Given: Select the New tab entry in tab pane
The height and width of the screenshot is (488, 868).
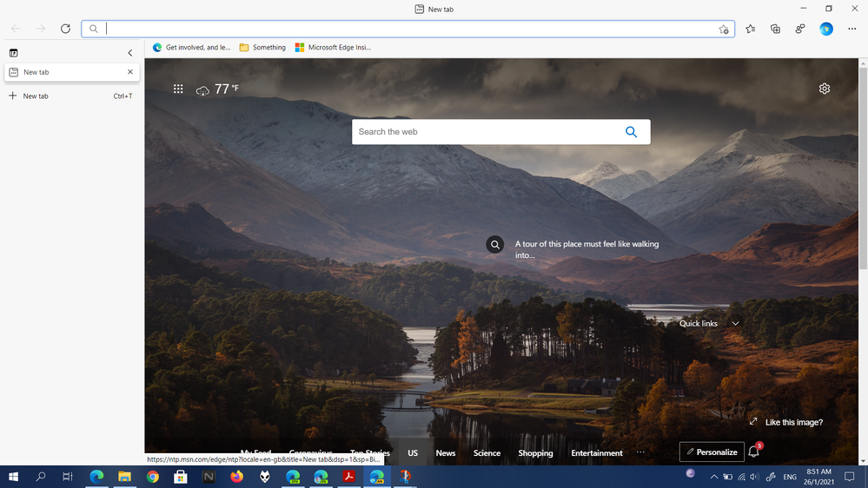Looking at the screenshot, I should (71, 72).
